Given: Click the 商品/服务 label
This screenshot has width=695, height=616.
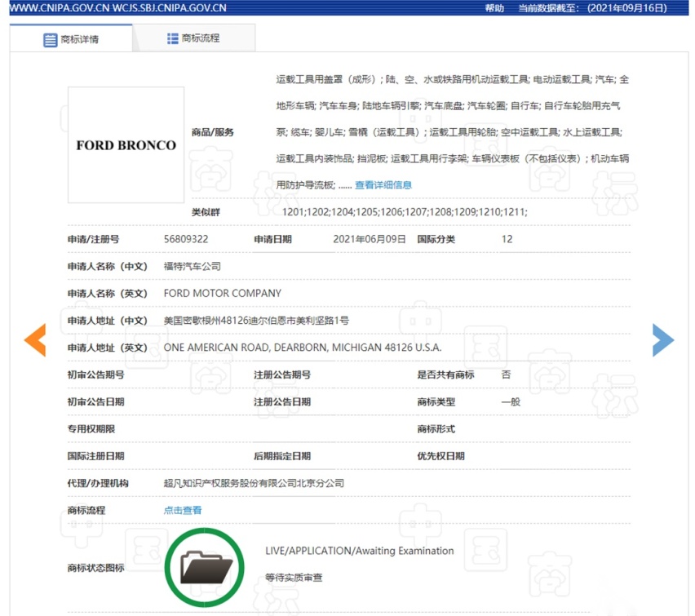Looking at the screenshot, I should coord(212,132).
